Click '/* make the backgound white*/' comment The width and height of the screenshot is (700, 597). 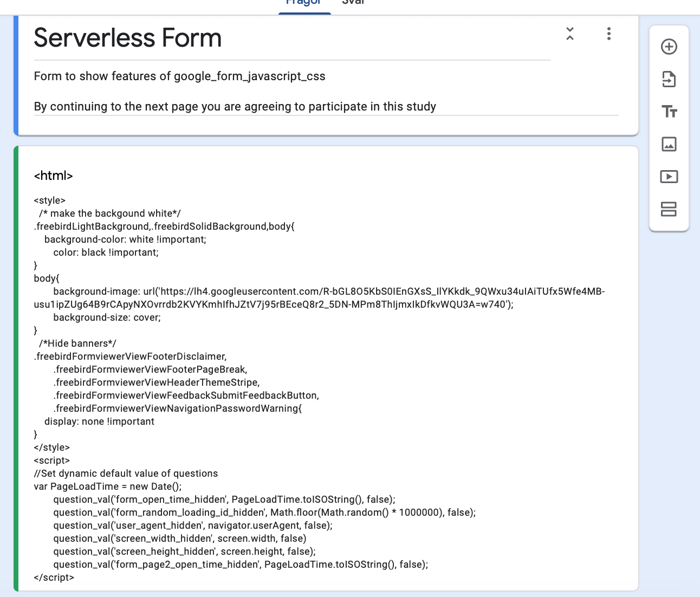point(110,213)
